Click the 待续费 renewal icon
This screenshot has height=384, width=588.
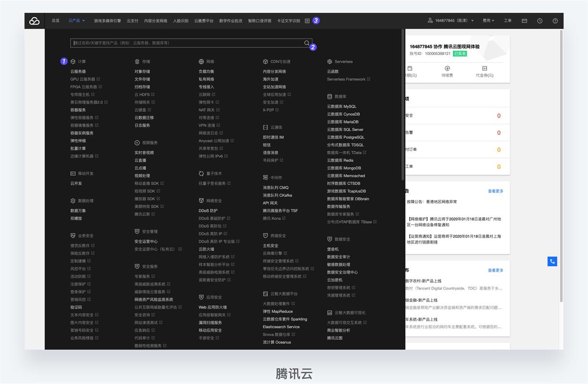[447, 69]
